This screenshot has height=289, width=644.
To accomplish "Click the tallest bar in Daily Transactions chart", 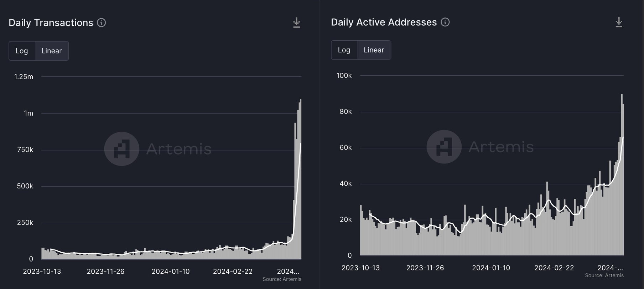I will (301, 179).
